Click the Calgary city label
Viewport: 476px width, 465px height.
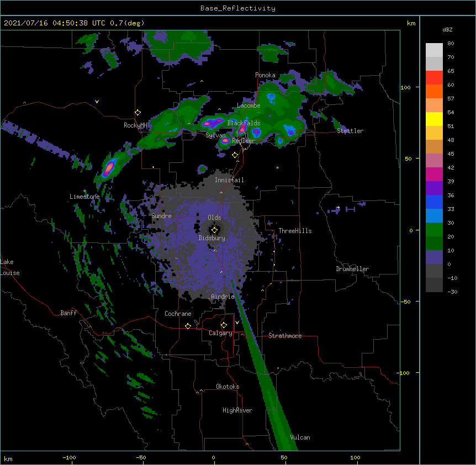pos(220,333)
